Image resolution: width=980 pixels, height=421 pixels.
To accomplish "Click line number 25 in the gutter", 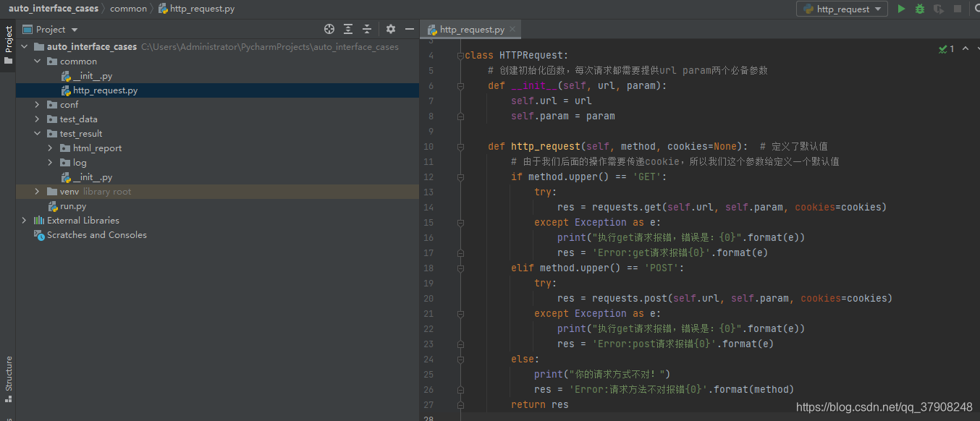I will click(428, 375).
